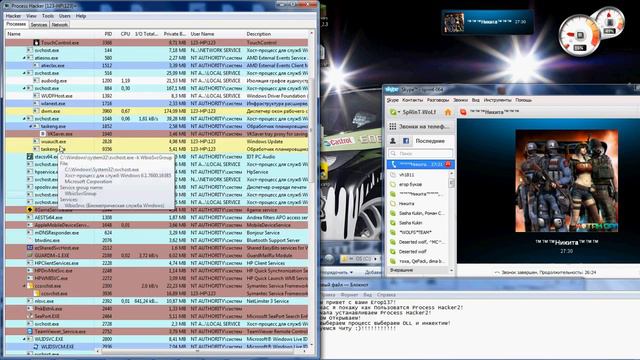Click the GUARDM~1.EXE process icon

tap(30, 256)
